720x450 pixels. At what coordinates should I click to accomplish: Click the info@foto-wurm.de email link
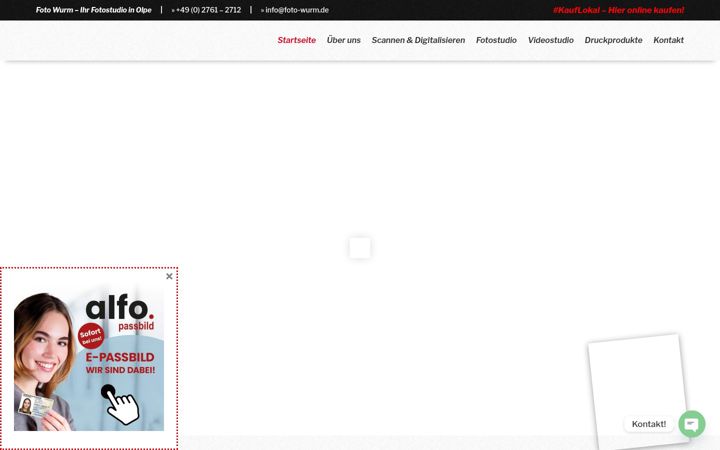pyautogui.click(x=295, y=10)
